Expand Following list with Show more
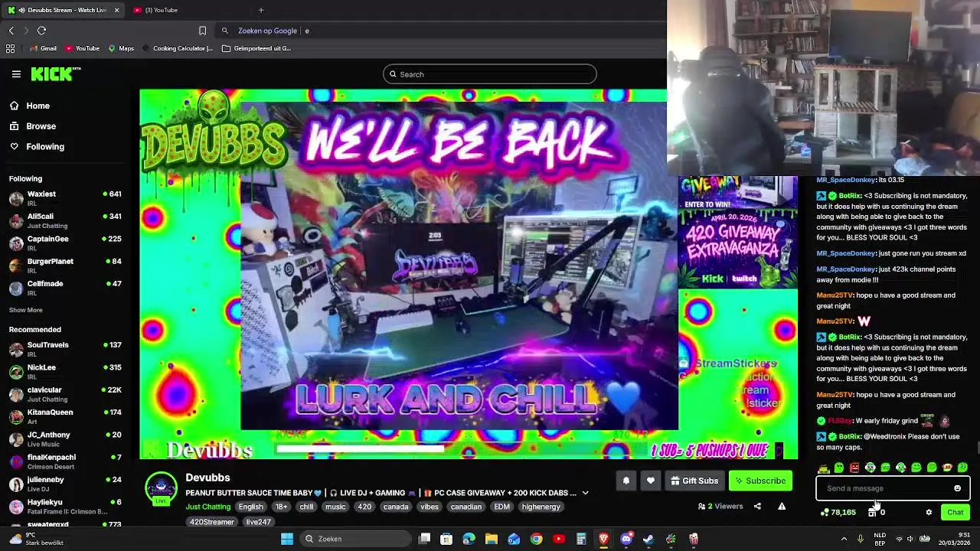The image size is (980, 551). [25, 310]
